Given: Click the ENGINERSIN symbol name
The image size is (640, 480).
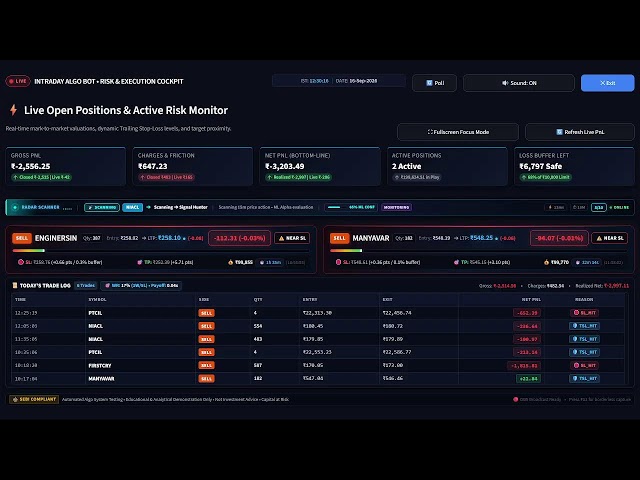Looking at the screenshot, I should coord(56,238).
